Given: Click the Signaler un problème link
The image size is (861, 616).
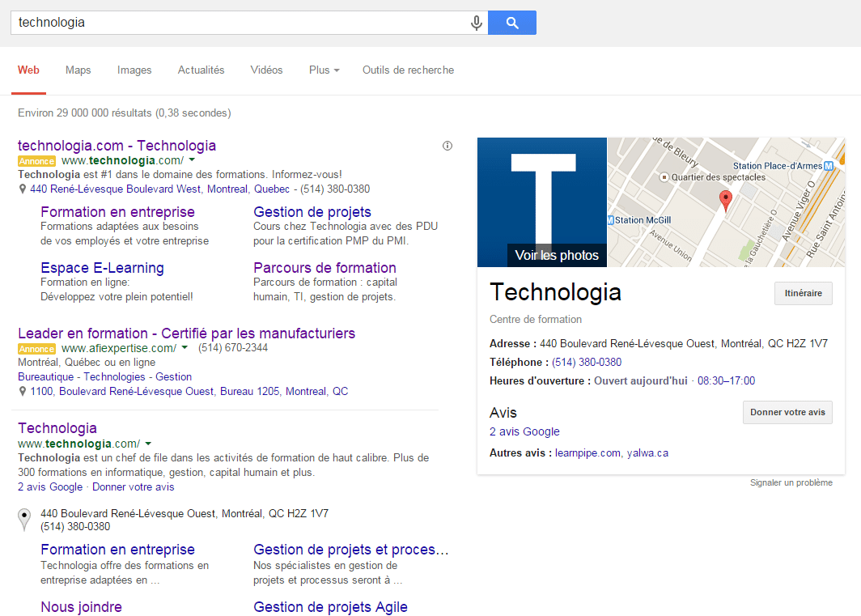Looking at the screenshot, I should [x=791, y=483].
